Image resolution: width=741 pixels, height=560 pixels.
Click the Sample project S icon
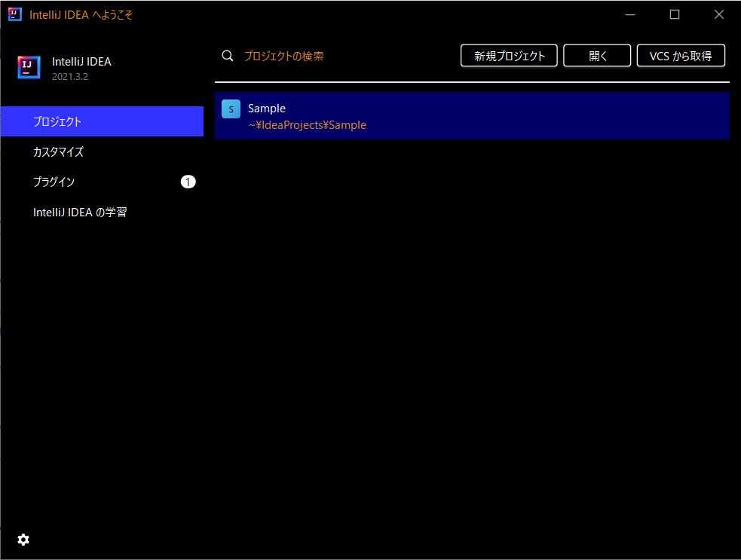pos(231,109)
